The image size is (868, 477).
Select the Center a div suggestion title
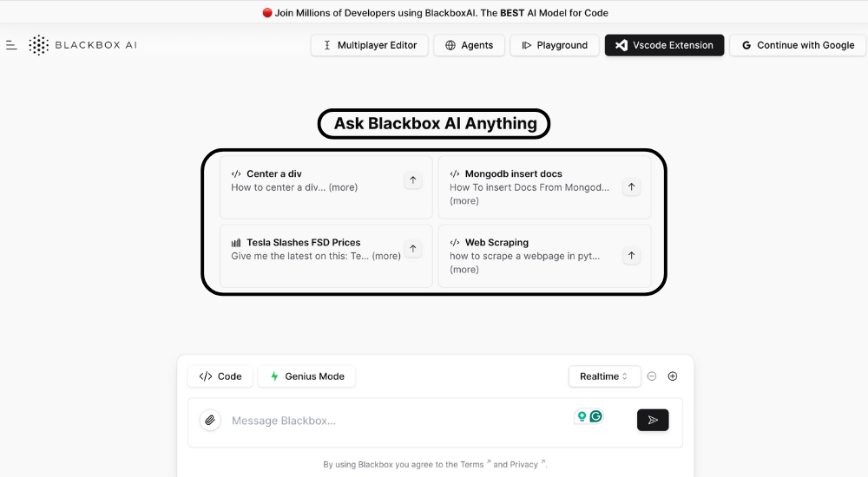point(274,173)
